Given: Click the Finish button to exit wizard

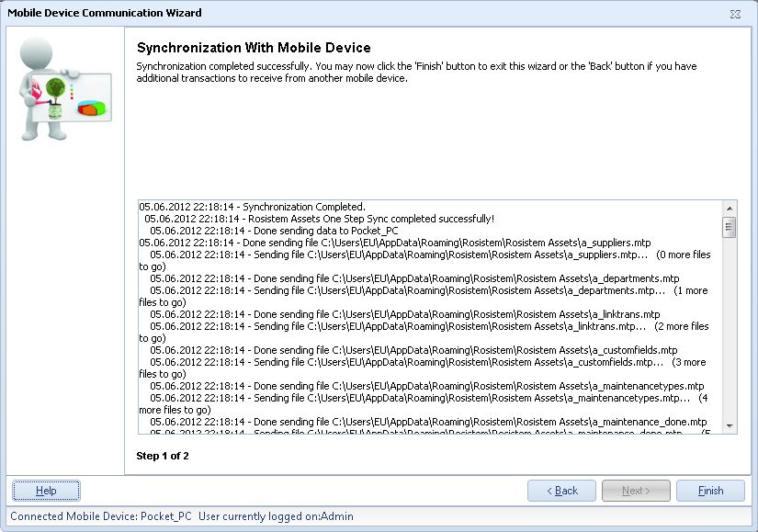Looking at the screenshot, I should [x=710, y=491].
